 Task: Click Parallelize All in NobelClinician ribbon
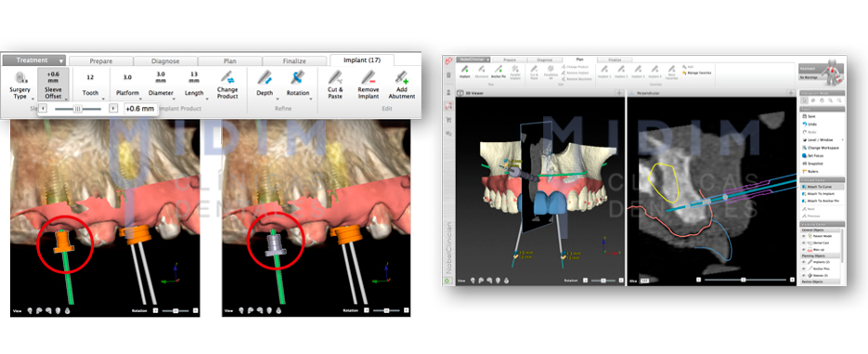point(551,72)
